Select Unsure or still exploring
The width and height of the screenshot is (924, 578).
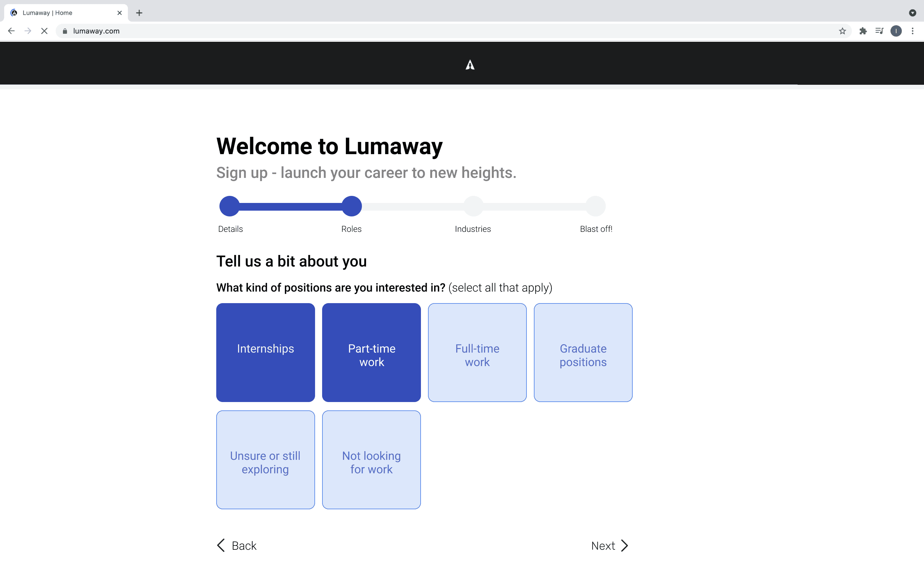coord(265,460)
